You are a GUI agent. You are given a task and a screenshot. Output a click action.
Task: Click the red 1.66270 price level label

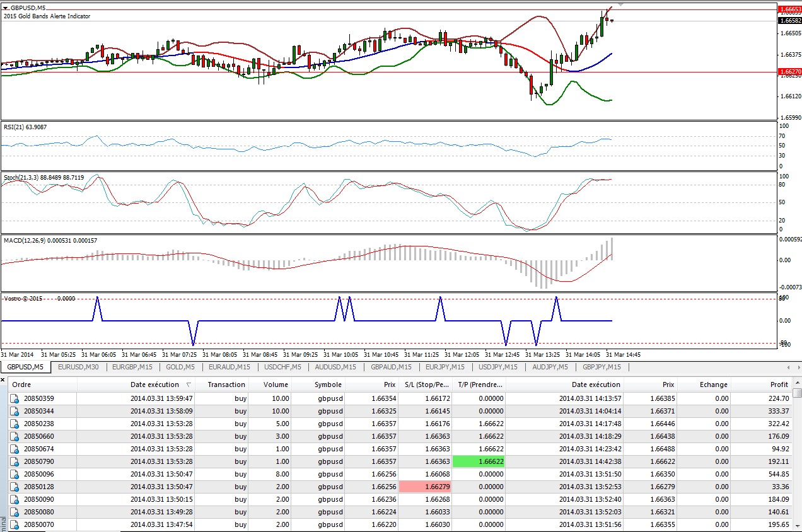point(789,72)
